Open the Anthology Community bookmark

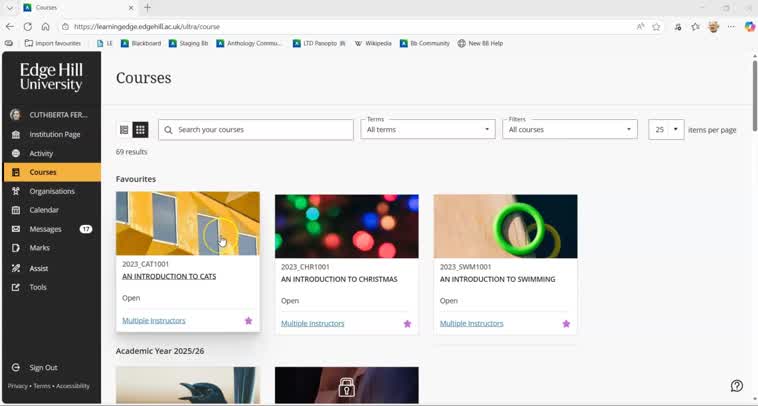point(249,43)
